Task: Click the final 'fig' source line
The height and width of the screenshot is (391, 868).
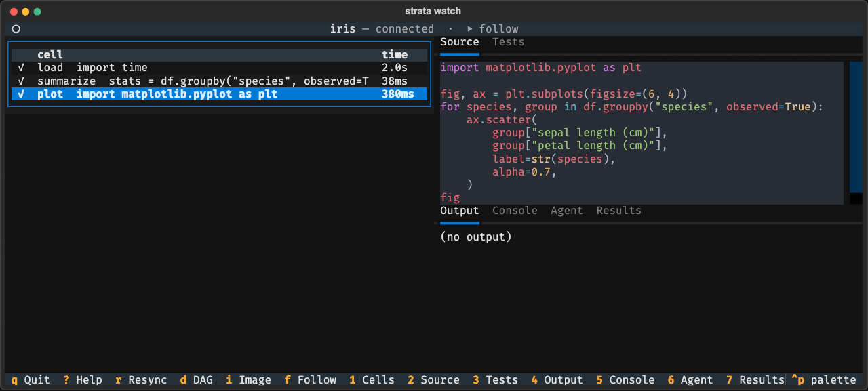Action: pos(450,198)
